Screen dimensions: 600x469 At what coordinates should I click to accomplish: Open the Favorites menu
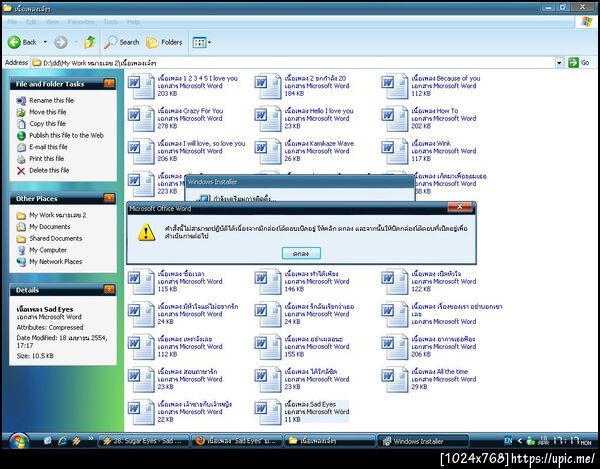[81, 22]
